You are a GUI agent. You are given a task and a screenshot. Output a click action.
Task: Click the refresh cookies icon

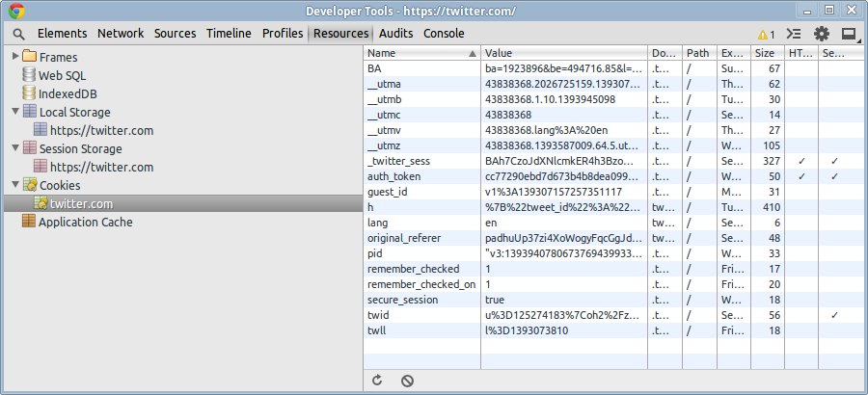click(377, 380)
